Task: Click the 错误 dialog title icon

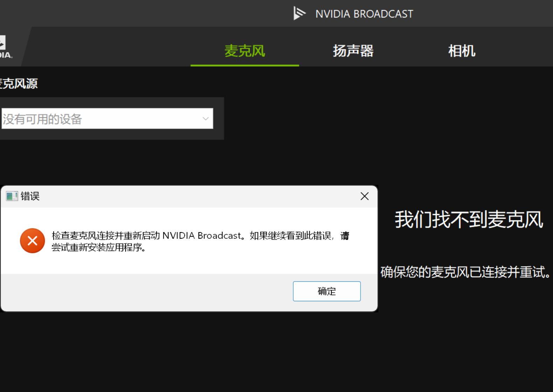Action: (x=12, y=196)
